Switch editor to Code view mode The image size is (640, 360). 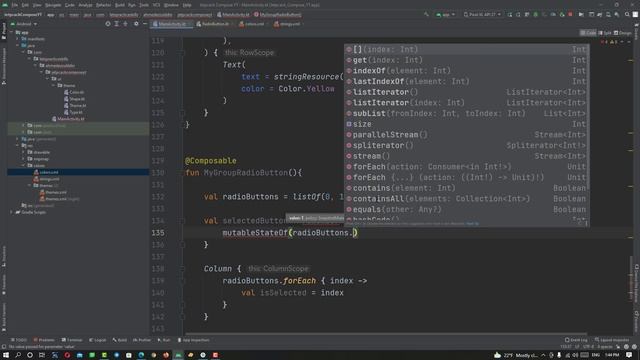pyautogui.click(x=588, y=33)
